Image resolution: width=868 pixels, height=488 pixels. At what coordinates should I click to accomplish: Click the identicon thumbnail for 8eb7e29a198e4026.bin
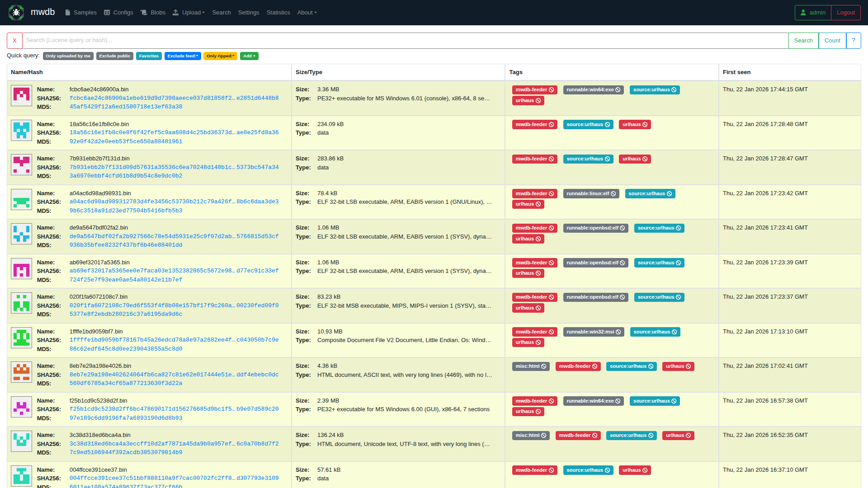click(21, 373)
